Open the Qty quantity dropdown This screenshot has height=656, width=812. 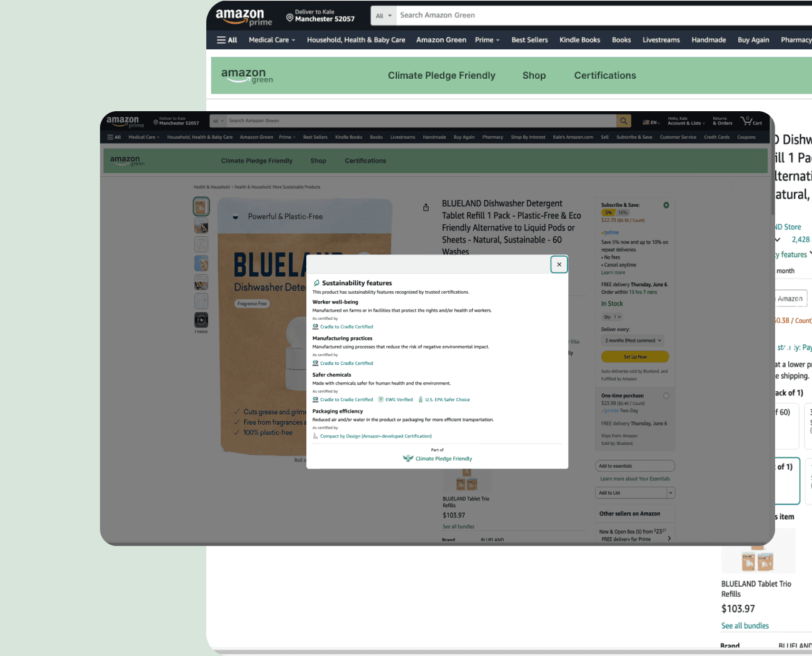coord(613,317)
